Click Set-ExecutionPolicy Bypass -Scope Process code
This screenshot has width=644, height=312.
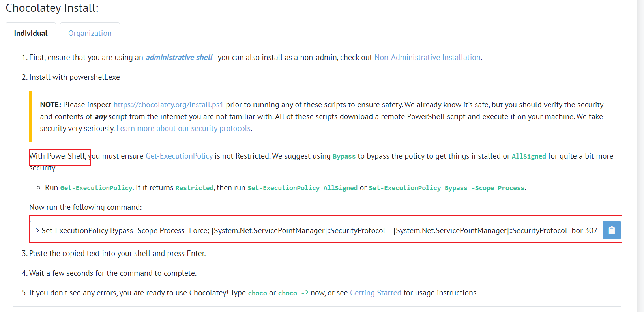click(447, 188)
